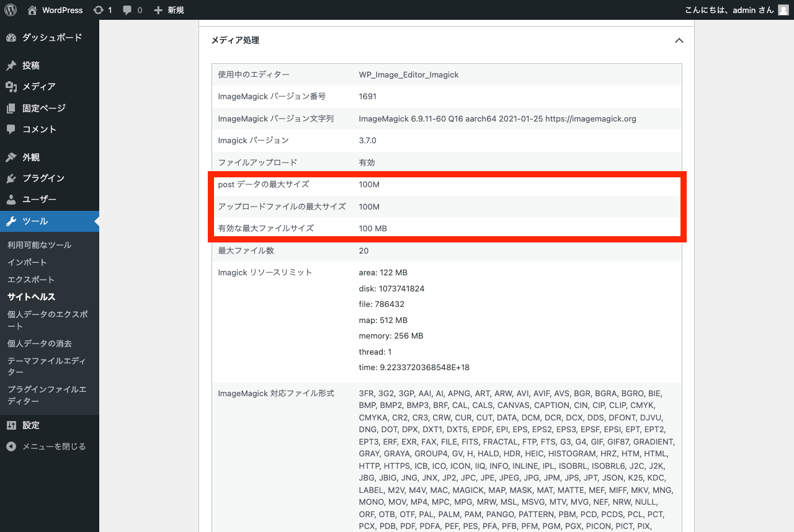The width and height of the screenshot is (794, 532).
Task: Click the 最大ファイル数 value 20
Action: 364,250
